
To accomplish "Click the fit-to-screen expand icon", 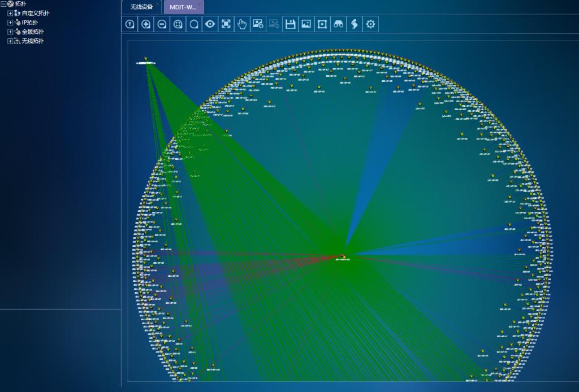I will point(226,24).
